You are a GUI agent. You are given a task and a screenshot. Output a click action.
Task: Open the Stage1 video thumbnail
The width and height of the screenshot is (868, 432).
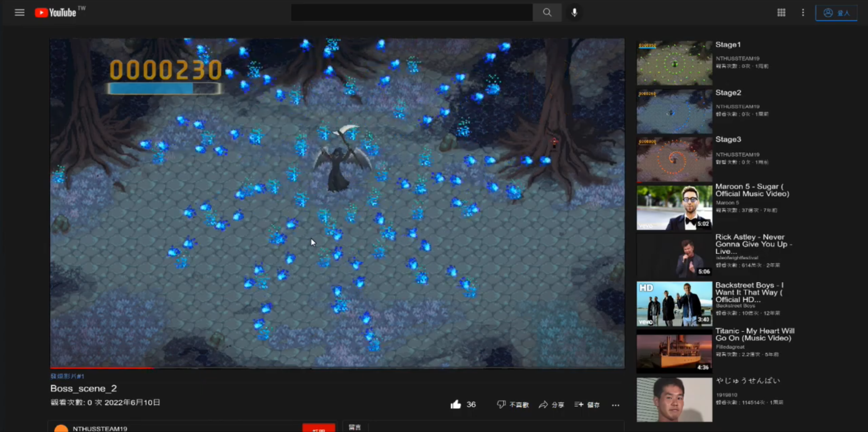[674, 63]
